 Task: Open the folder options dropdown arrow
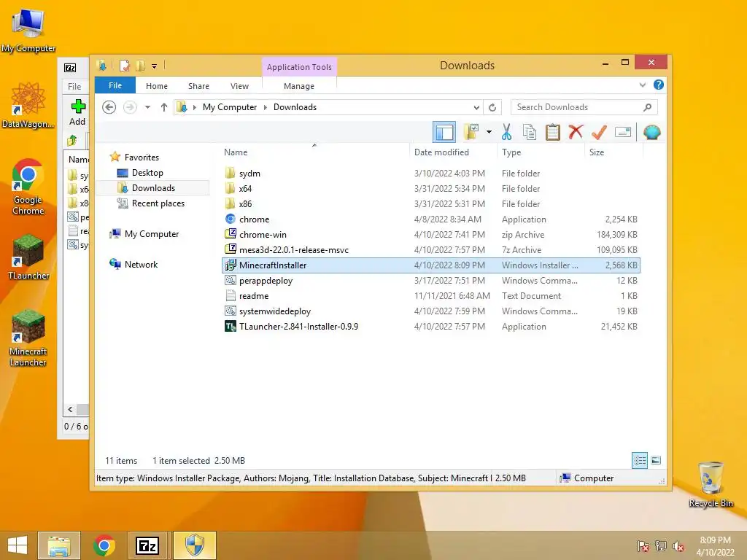point(489,132)
